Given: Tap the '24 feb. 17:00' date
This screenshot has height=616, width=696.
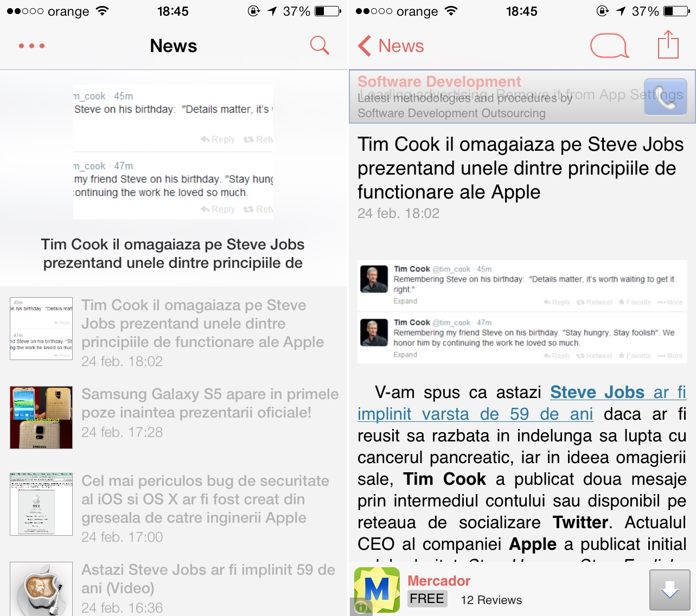Looking at the screenshot, I should pyautogui.click(x=122, y=537).
